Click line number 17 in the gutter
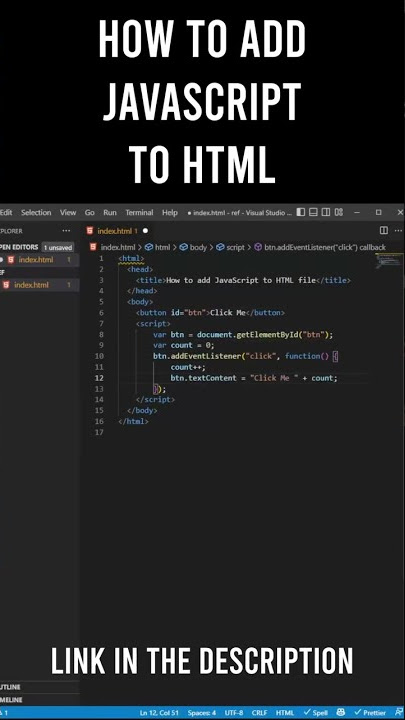Viewport: 405px width, 720px height. [99, 433]
